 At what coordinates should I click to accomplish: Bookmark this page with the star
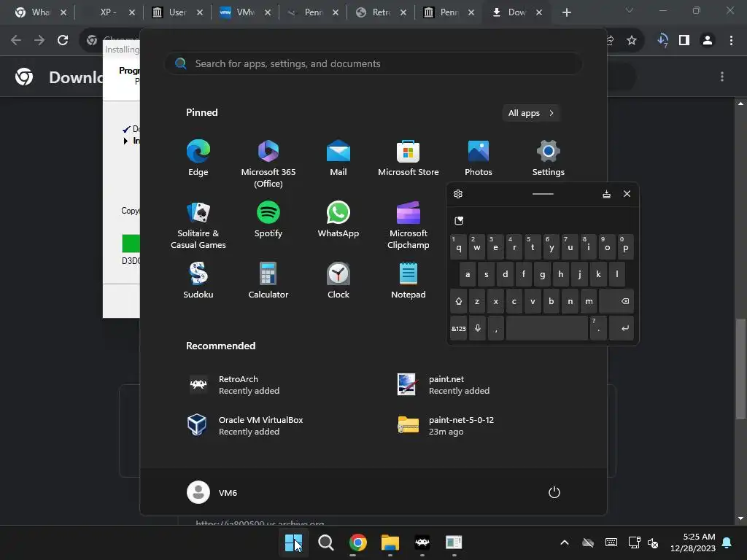(x=632, y=40)
